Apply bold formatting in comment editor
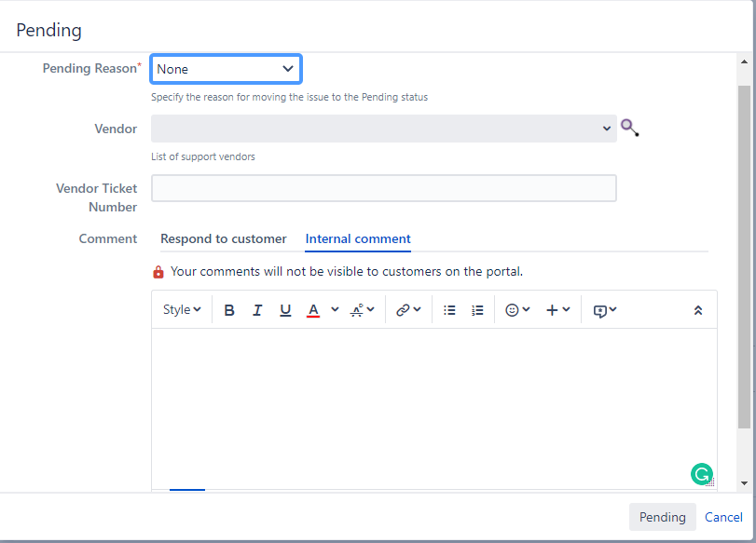756x543 pixels. [229, 310]
